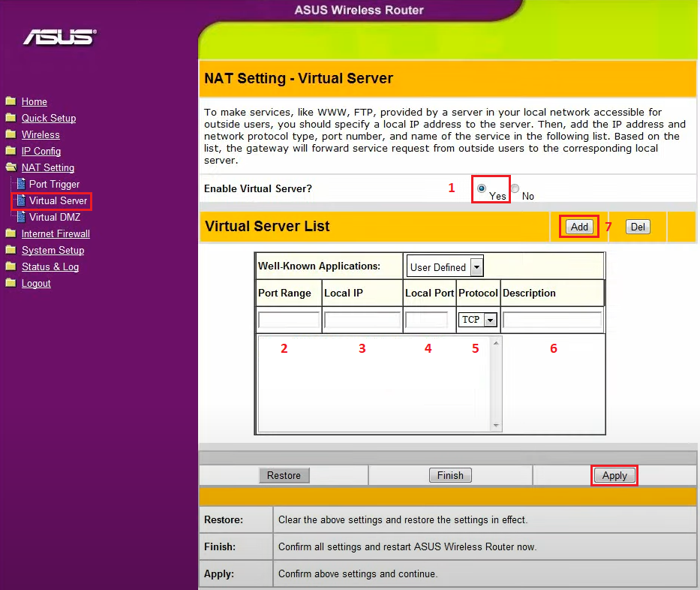Image resolution: width=700 pixels, height=590 pixels.
Task: Open the Well-Known Applications dropdown
Action: pos(476,266)
